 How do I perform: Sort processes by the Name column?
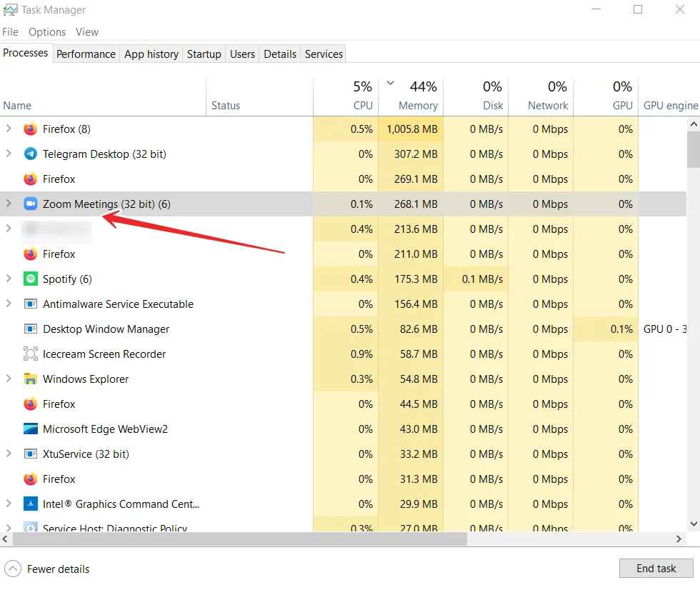[x=103, y=97]
